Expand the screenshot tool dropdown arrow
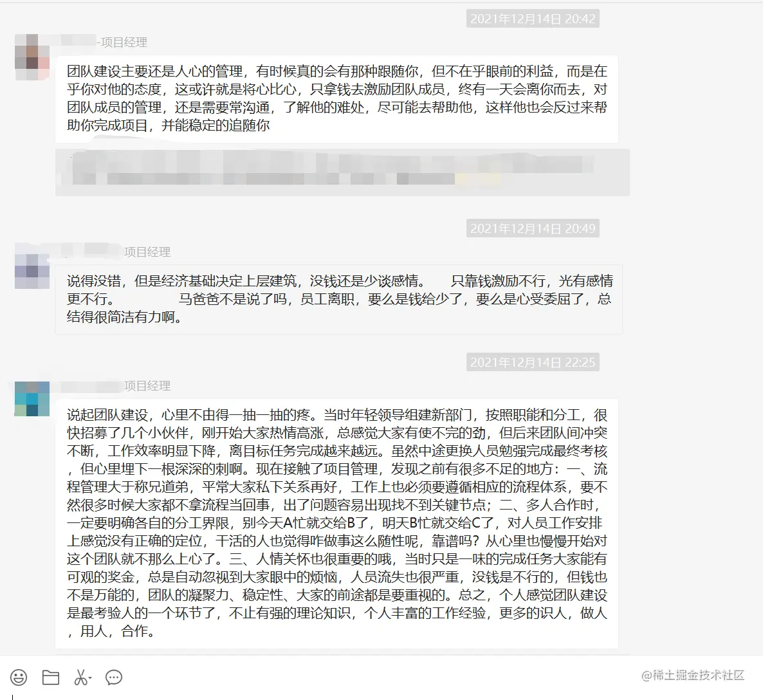Viewport: 763px width, 700px height. 91,677
